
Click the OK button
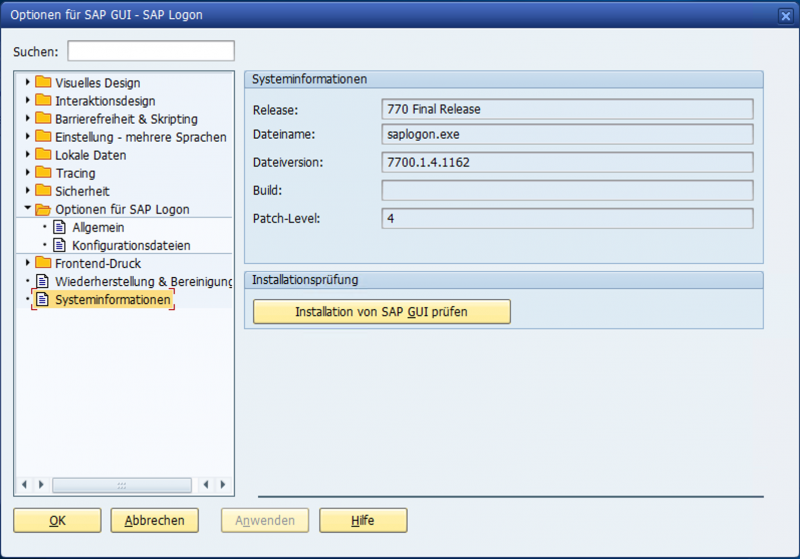[57, 520]
